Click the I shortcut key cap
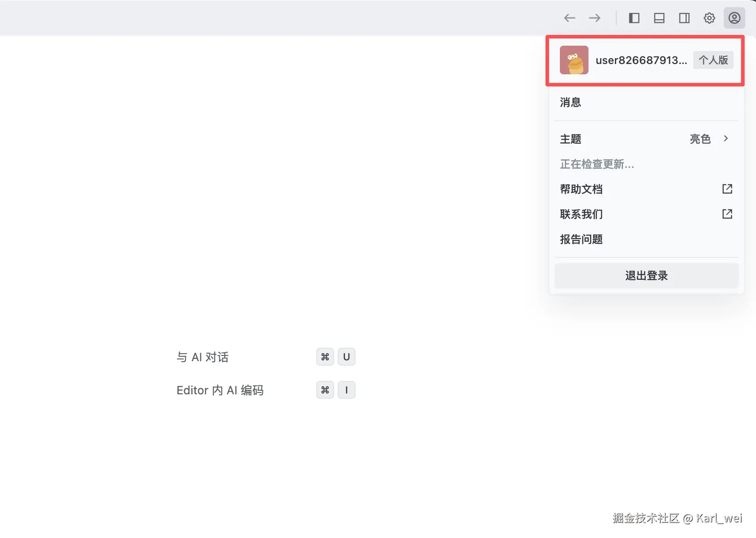Viewport: 756px width, 538px height. [x=347, y=390]
